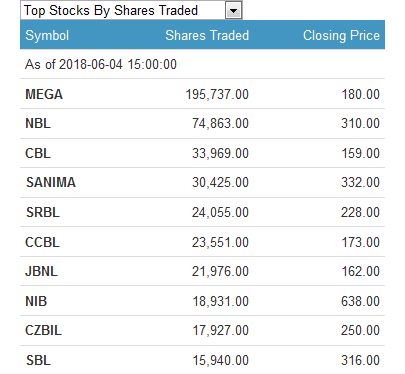Click the Shares Traded column header
Viewport: 405px width, 374px height.
(207, 35)
